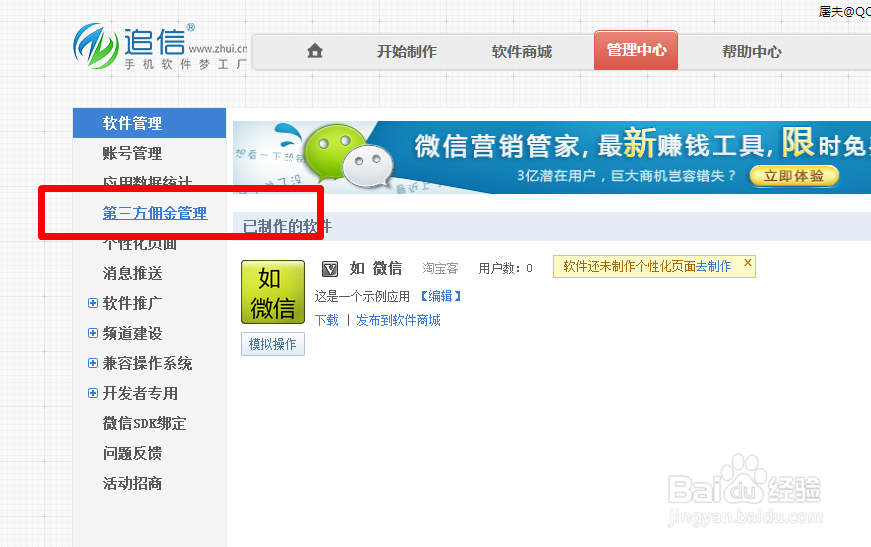The image size is (871, 547).
Task: Open 活动招商 in the sidebar
Action: (x=132, y=483)
